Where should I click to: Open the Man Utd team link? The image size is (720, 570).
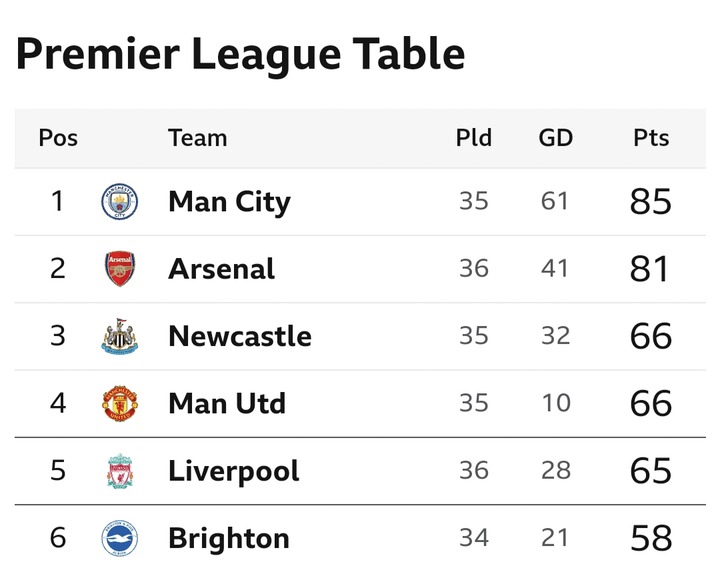coord(227,403)
